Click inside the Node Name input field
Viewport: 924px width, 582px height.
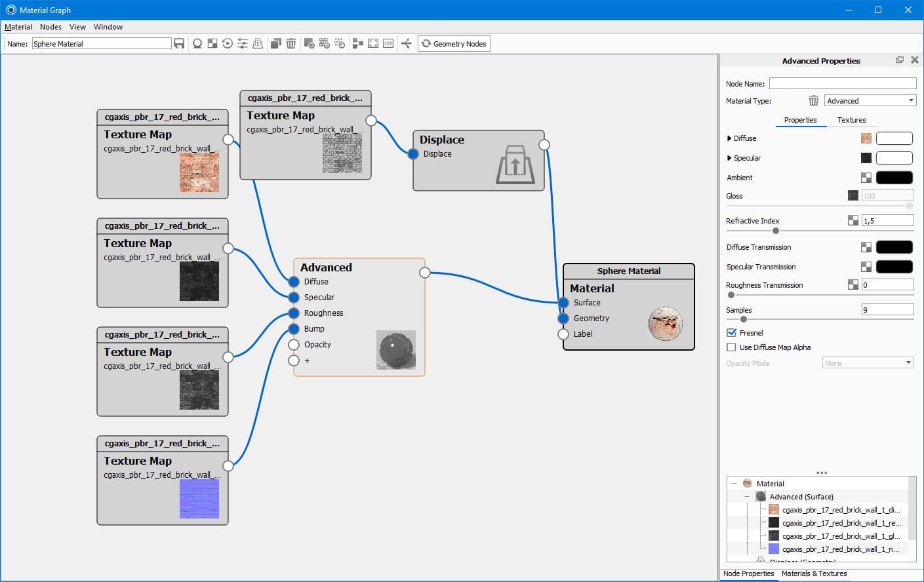(842, 83)
